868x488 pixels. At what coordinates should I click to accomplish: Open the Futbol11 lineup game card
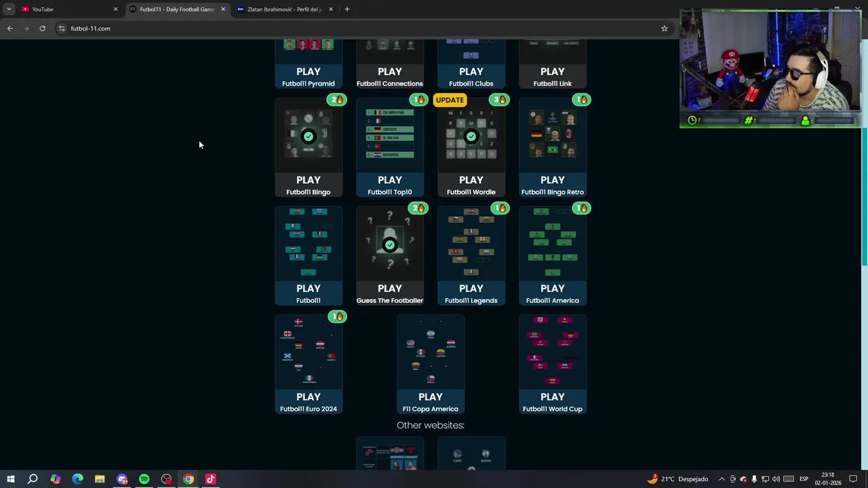click(309, 256)
